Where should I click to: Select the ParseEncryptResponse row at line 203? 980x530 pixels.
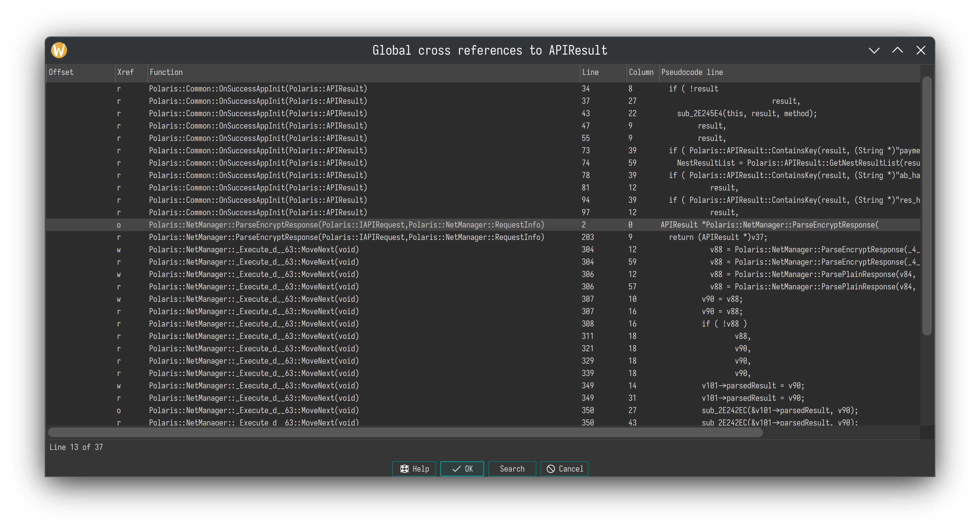coord(346,237)
